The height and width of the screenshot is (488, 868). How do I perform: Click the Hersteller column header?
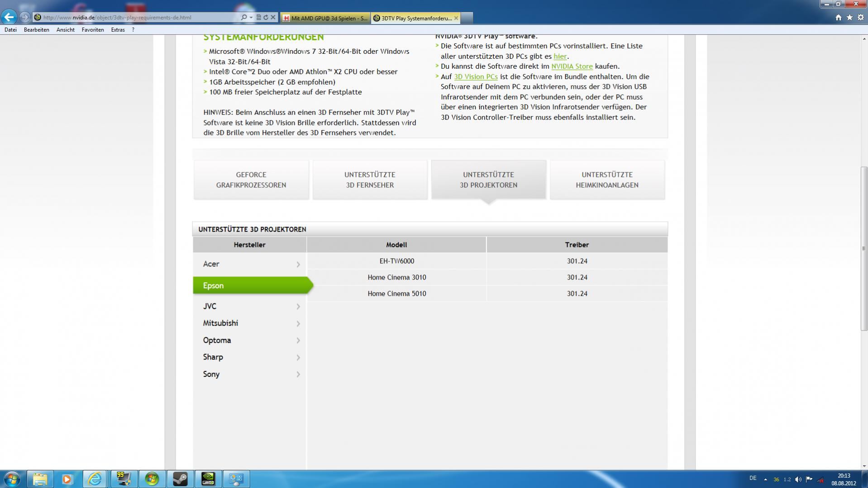[x=249, y=245]
